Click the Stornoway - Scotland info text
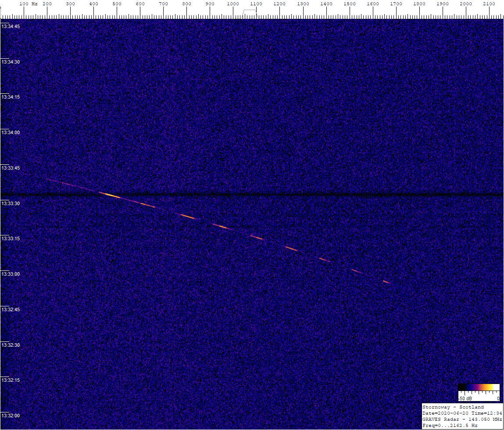Image resolution: width=504 pixels, height=430 pixels. tap(453, 407)
